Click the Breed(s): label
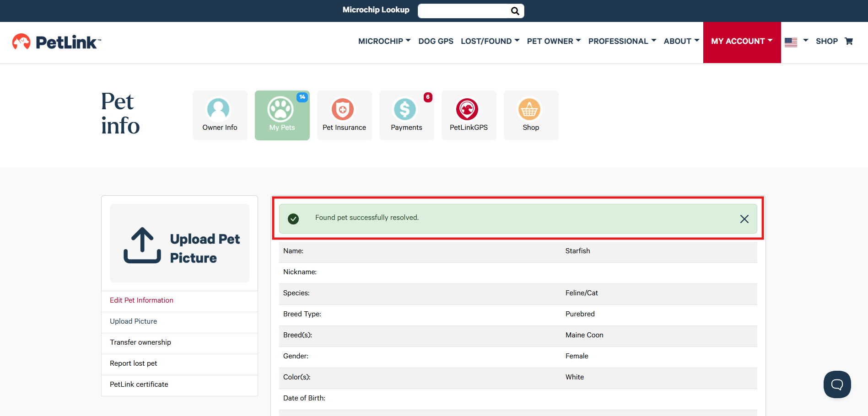 (297, 335)
